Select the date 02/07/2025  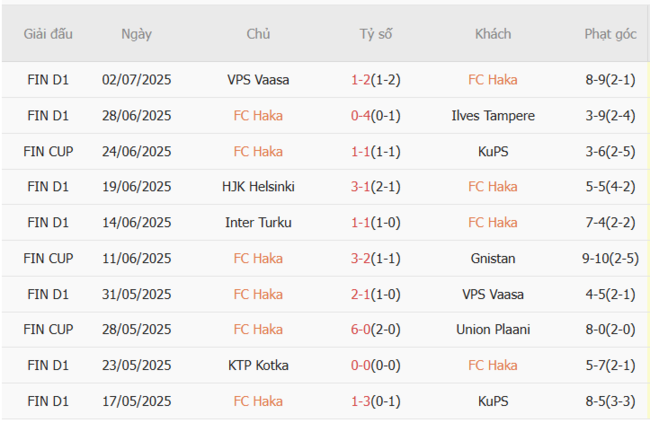(x=136, y=80)
